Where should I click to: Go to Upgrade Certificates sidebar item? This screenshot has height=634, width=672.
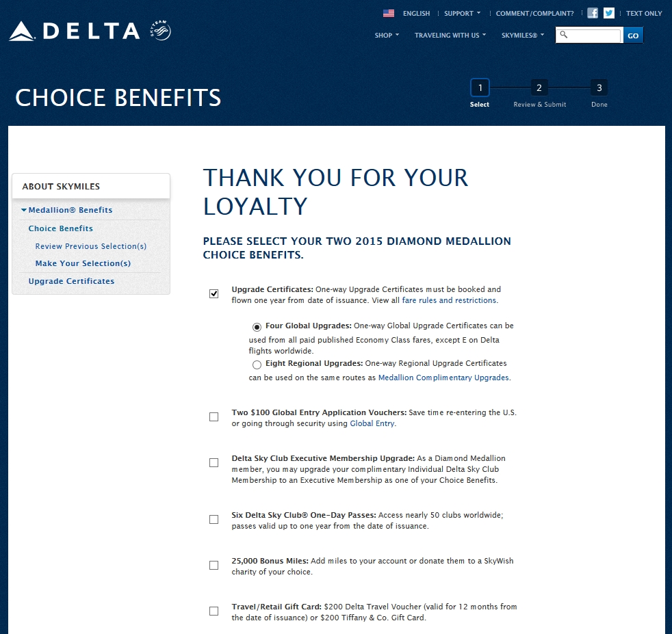tap(71, 281)
